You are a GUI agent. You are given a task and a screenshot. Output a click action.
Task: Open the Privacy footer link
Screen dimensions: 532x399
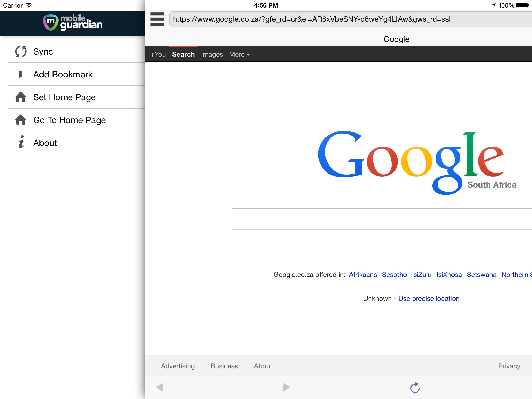click(509, 366)
